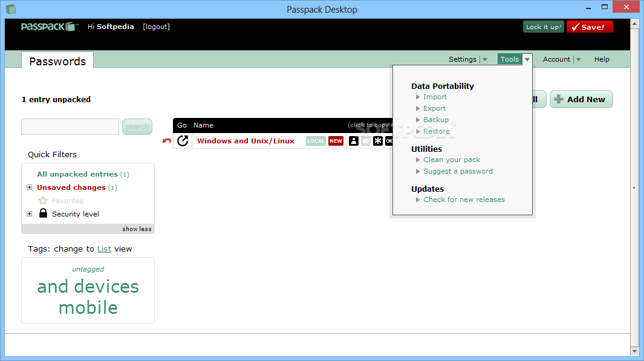Screen dimensions: 644x361
Task: Click the Passpack logo in the header
Action: click(x=50, y=27)
